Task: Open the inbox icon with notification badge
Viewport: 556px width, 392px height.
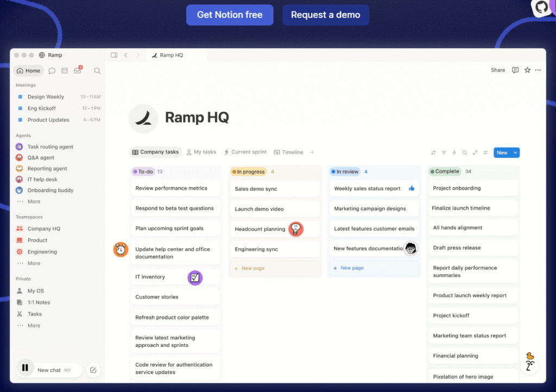Action: point(78,70)
